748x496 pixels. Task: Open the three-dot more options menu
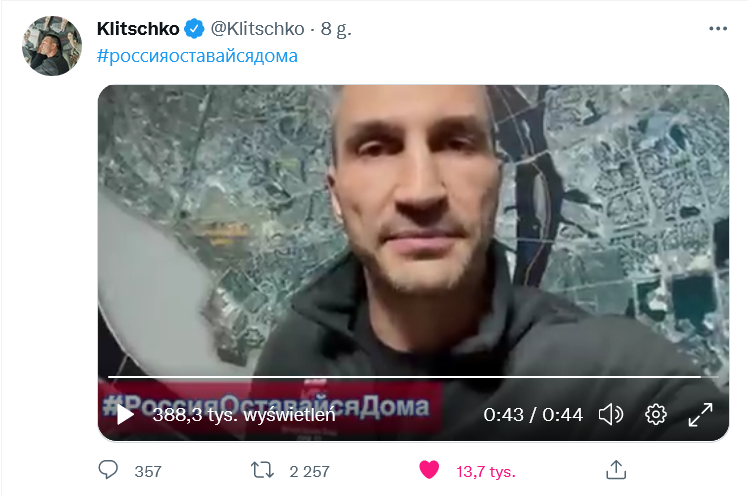coord(718,29)
